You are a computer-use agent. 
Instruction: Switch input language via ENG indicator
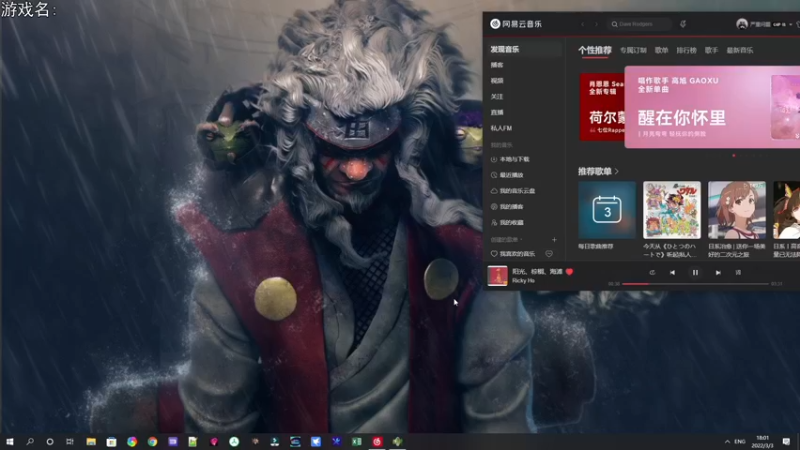740,442
